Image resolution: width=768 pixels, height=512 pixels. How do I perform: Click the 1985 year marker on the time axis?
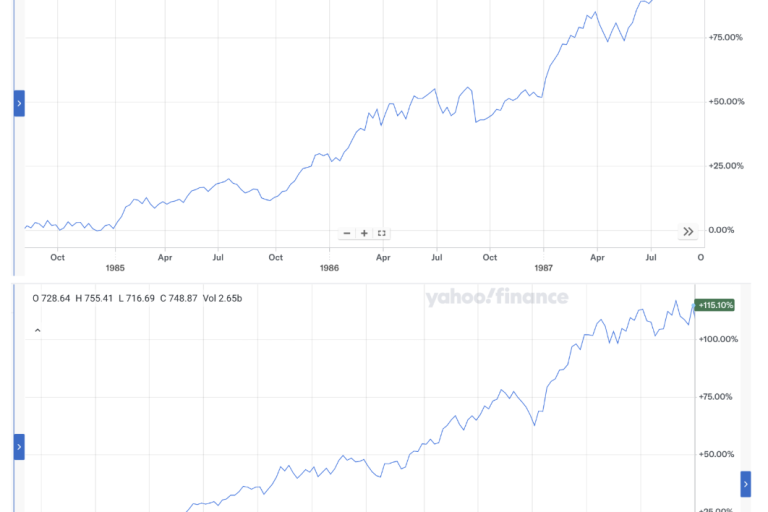pyautogui.click(x=115, y=268)
